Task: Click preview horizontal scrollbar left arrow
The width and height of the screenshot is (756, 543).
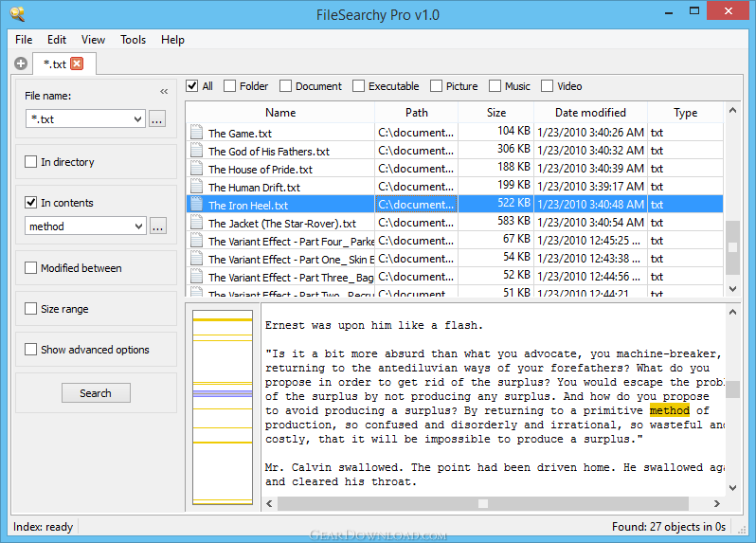Action: click(x=269, y=503)
